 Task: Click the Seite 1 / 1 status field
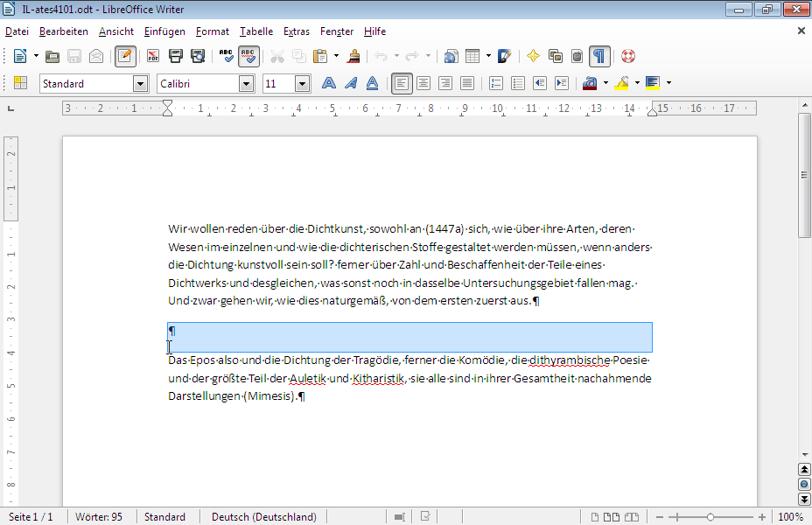pyautogui.click(x=31, y=517)
